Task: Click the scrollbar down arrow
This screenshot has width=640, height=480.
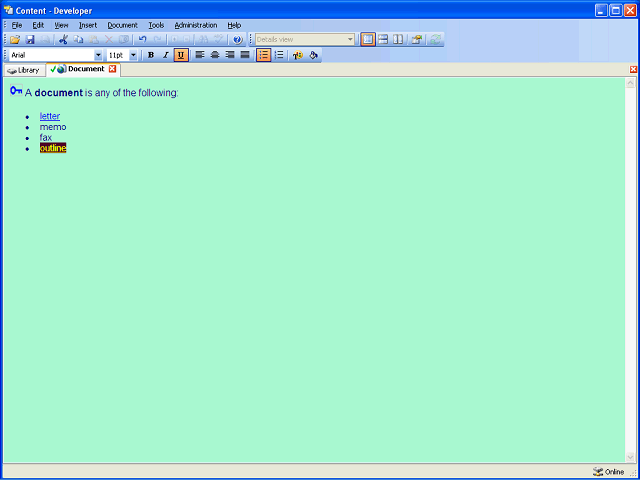Action: [x=630, y=457]
